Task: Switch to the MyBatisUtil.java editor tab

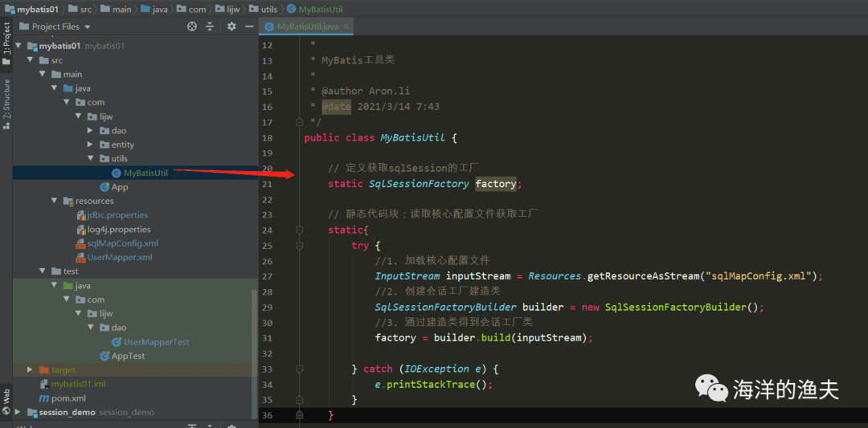Action: (306, 26)
